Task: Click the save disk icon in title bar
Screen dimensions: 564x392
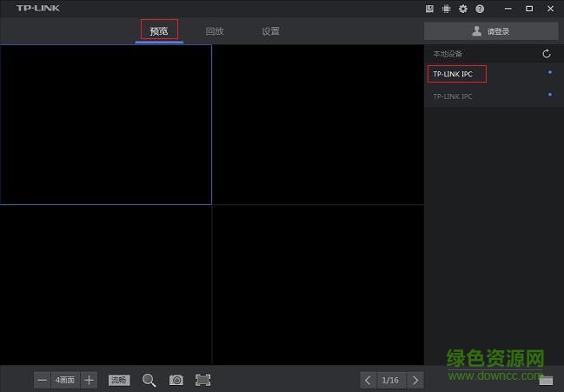Action: [430, 9]
